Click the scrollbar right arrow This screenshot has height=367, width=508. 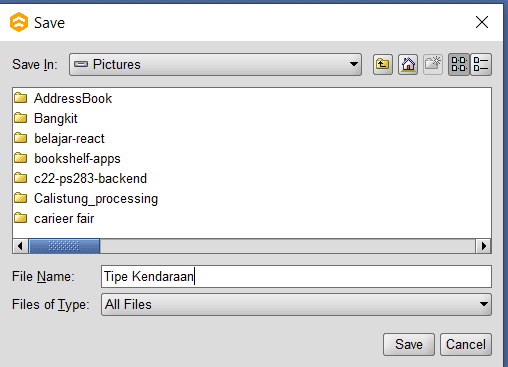483,246
